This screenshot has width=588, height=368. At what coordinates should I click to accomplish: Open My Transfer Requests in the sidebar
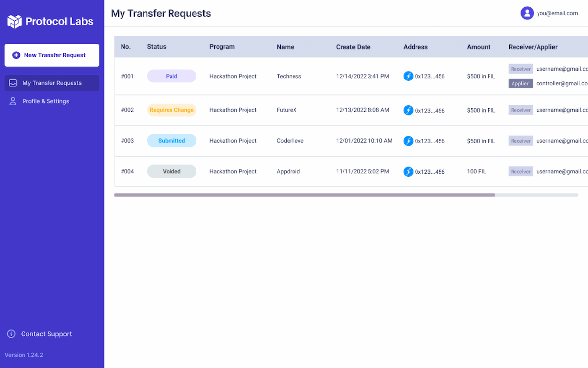(51, 83)
